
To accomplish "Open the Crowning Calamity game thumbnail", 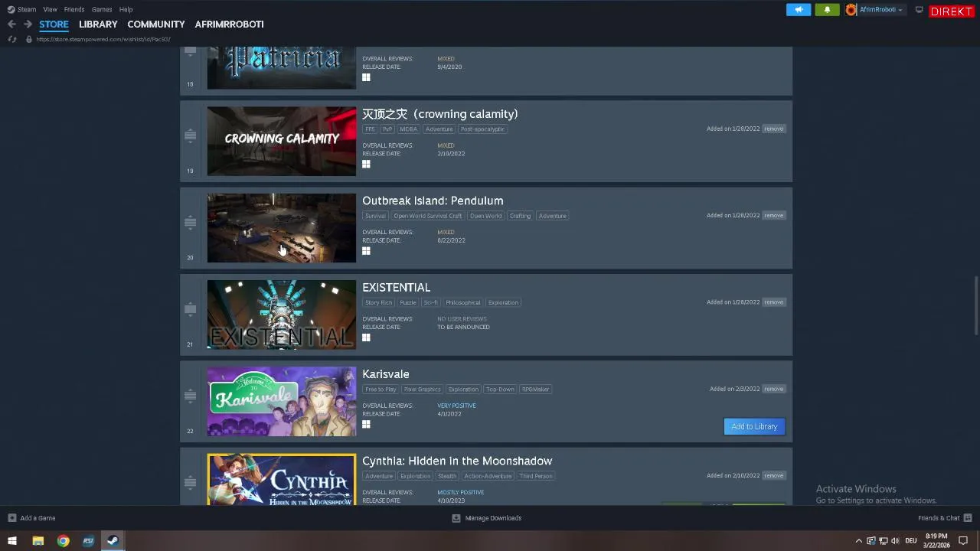I will (282, 141).
